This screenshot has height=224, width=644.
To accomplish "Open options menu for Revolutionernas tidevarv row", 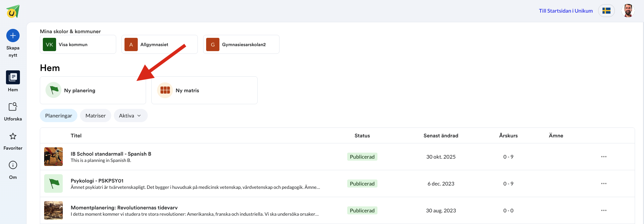I will (604, 210).
